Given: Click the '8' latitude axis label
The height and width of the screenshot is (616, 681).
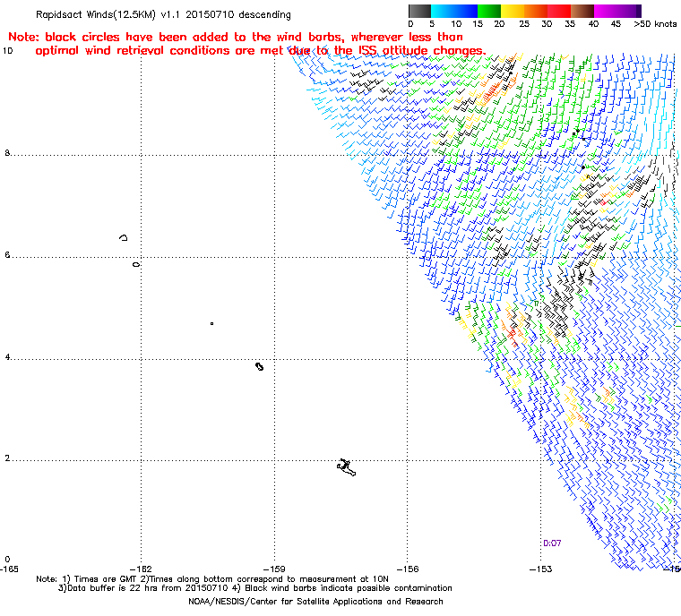Looking at the screenshot, I should click(x=7, y=153).
